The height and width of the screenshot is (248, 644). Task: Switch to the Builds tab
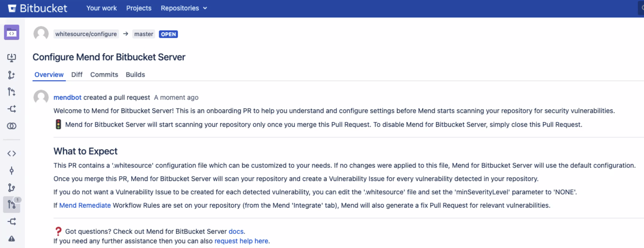point(135,75)
